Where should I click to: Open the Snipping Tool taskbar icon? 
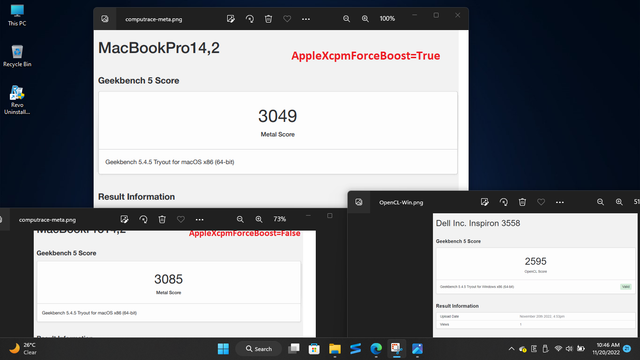point(396,349)
